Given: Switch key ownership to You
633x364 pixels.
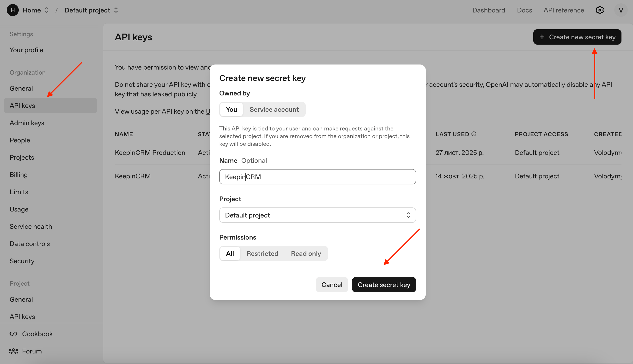Looking at the screenshot, I should (231, 109).
